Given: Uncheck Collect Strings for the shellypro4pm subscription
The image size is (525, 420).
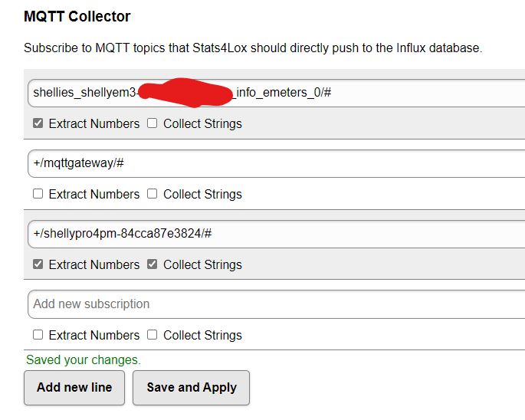Looking at the screenshot, I should (153, 264).
